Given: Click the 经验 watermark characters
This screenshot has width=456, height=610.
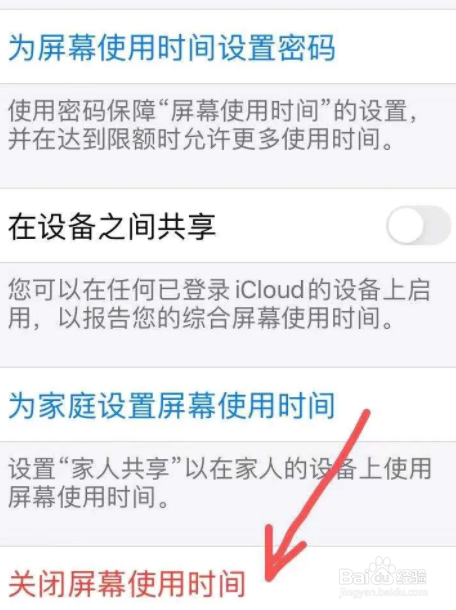Looking at the screenshot, I should pyautogui.click(x=411, y=577).
